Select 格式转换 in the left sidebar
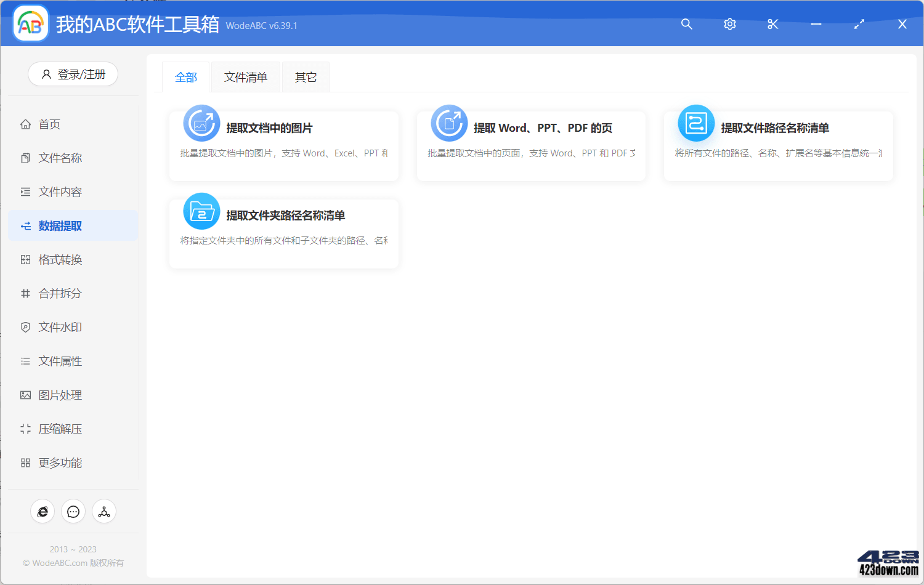The width and height of the screenshot is (924, 585). 60,259
